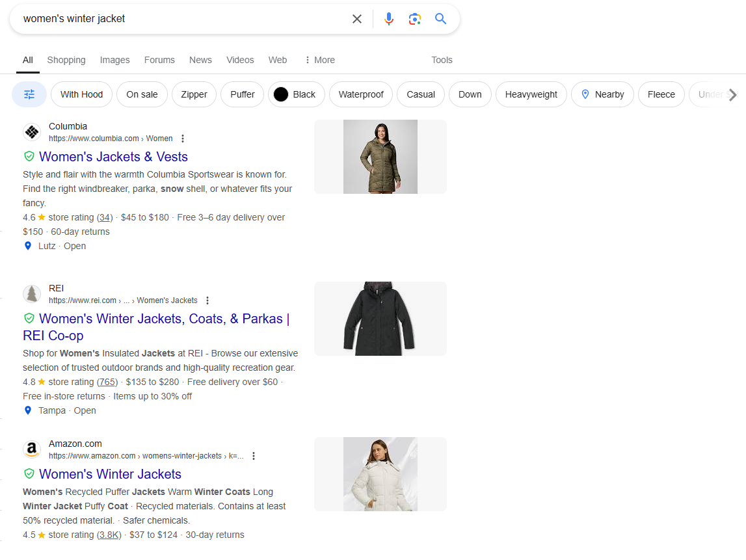Click location pin next to Lutz
The height and width of the screenshot is (560, 746).
pyautogui.click(x=28, y=246)
